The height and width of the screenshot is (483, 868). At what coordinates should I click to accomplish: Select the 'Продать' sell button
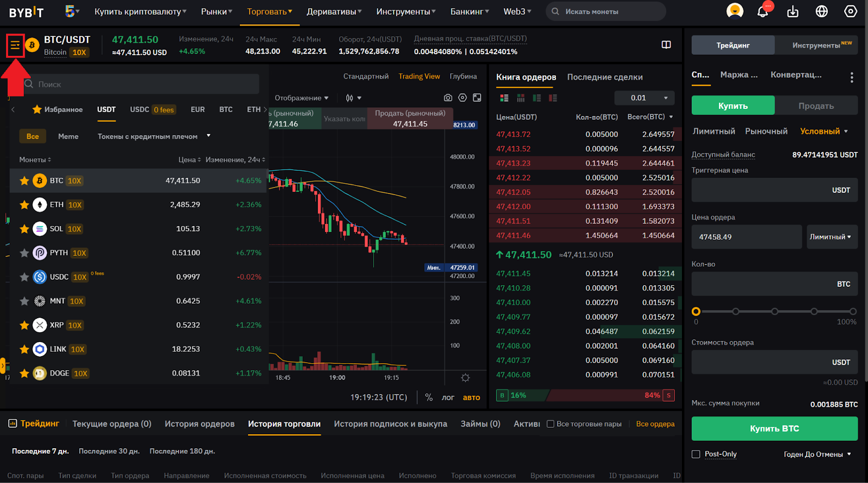coord(815,106)
